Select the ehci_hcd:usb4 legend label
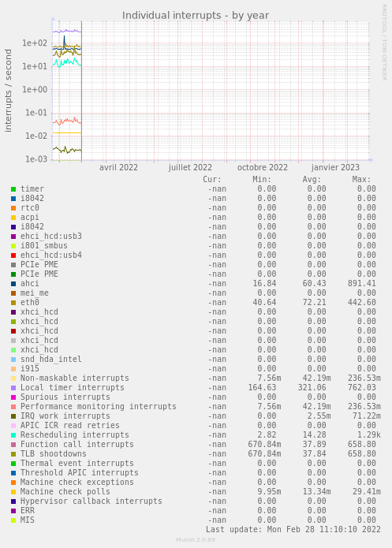Image resolution: width=392 pixels, height=548 pixels. (x=51, y=255)
